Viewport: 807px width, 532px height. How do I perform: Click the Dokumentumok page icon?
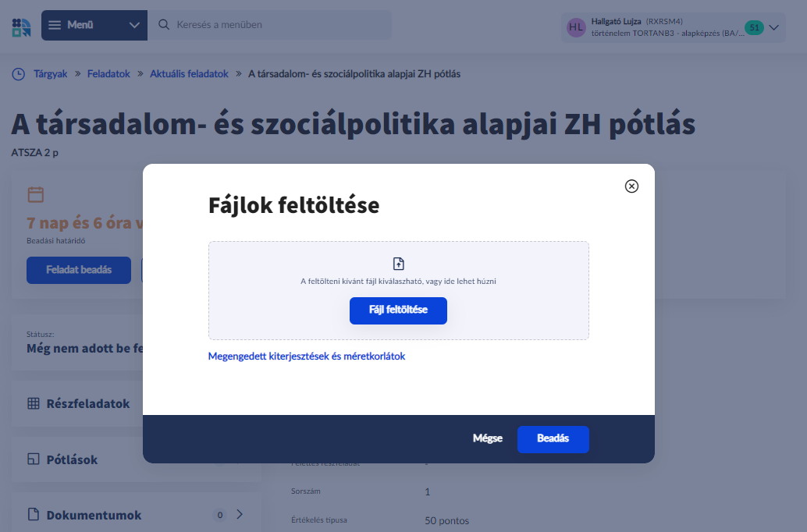point(34,515)
